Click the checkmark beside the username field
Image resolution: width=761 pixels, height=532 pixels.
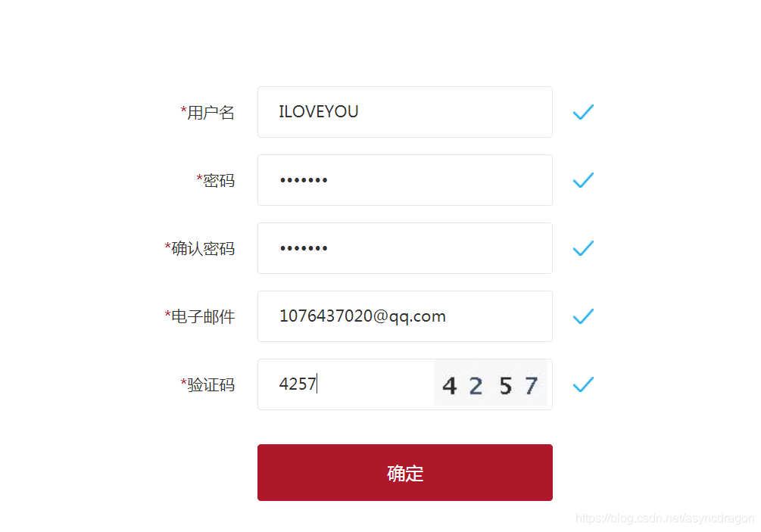[583, 112]
